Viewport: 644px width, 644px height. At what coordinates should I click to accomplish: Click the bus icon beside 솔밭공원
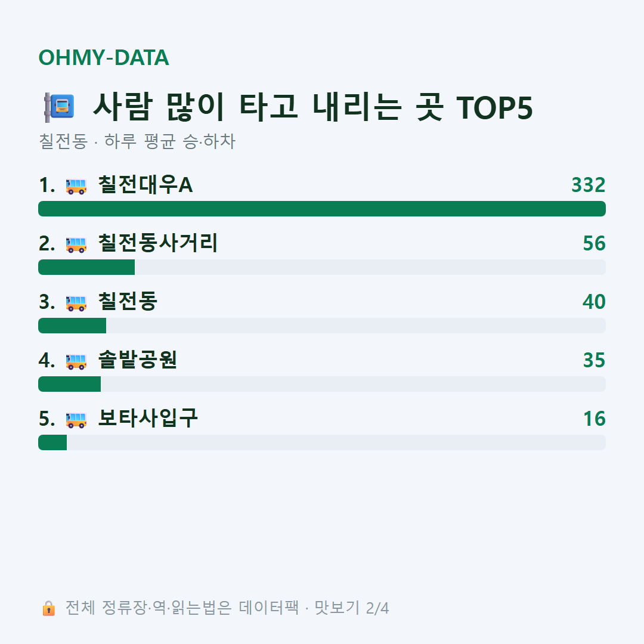pos(76,361)
